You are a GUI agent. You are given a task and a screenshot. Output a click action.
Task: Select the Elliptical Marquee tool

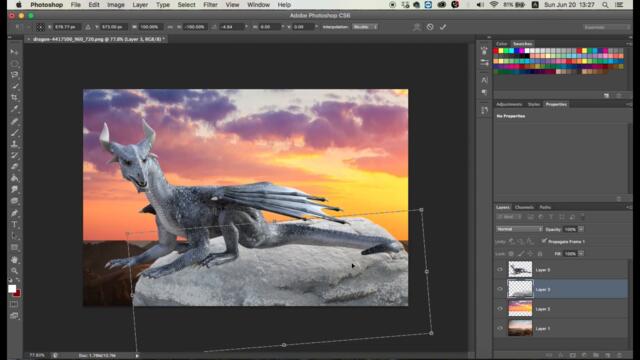coord(14,64)
